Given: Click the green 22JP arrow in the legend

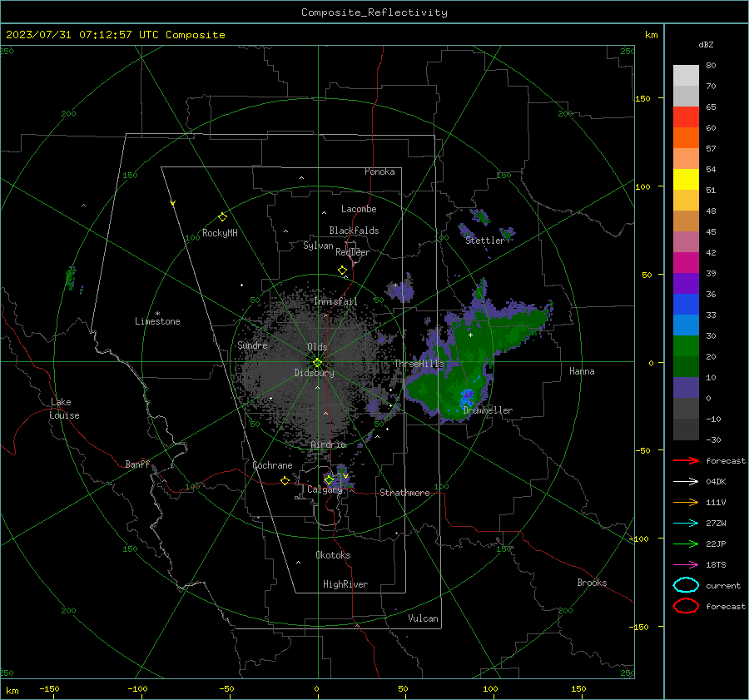Looking at the screenshot, I should pyautogui.click(x=686, y=544).
